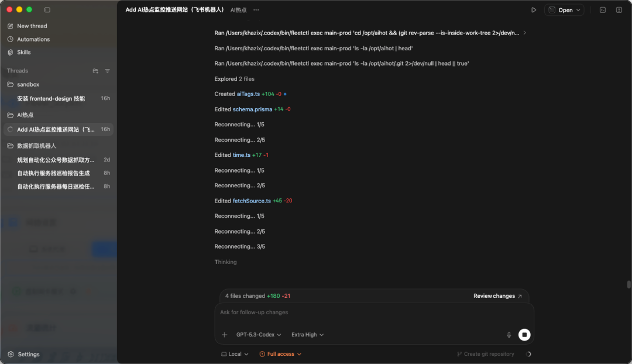This screenshot has height=364, width=632.
Task: Stop the current response generation
Action: tap(524, 334)
